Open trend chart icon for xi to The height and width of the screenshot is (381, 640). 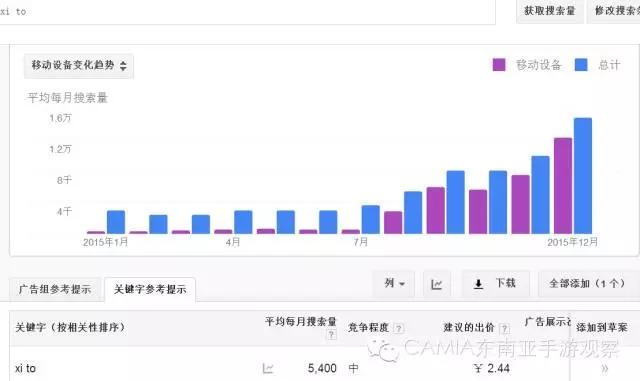[268, 368]
